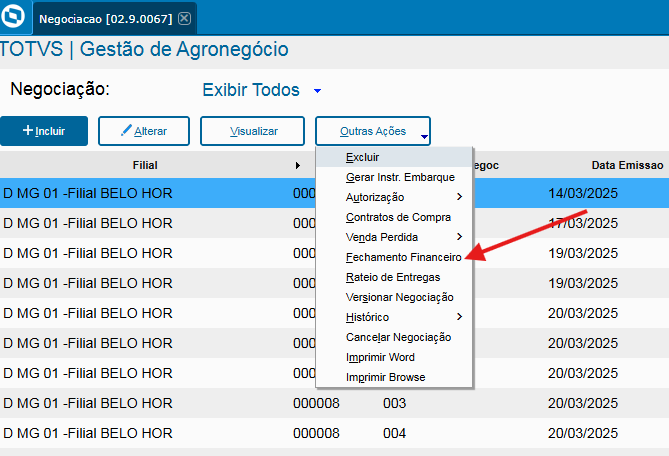Screen dimensions: 669x456
Task: Click the Incluir button
Action: pos(44,131)
